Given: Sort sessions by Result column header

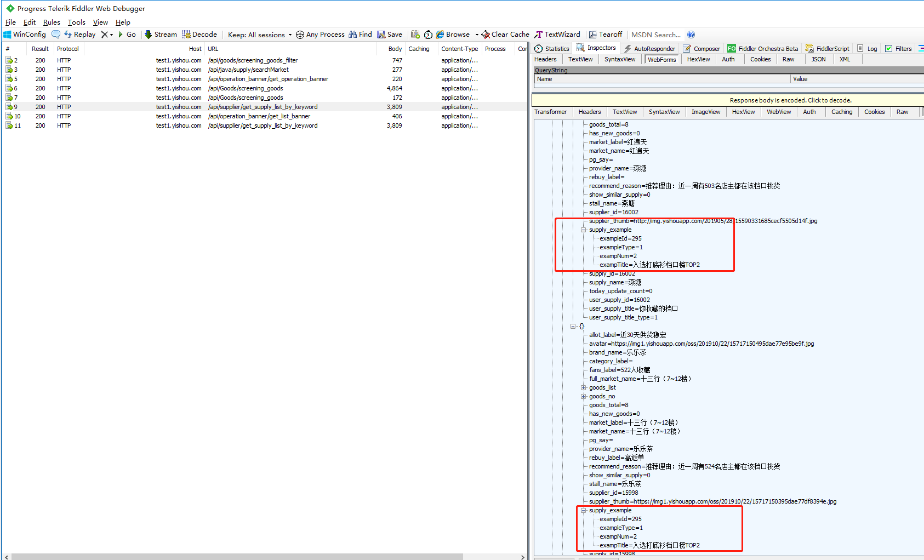Looking at the screenshot, I should 40,49.
